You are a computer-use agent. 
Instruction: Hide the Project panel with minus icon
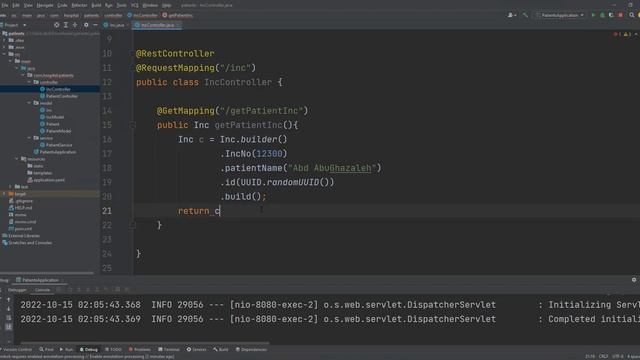(95, 25)
